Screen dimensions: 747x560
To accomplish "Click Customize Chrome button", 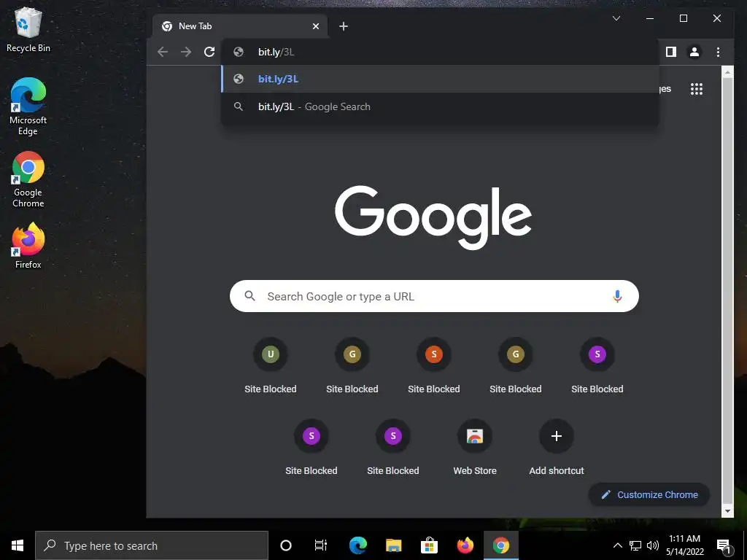I will [649, 495].
